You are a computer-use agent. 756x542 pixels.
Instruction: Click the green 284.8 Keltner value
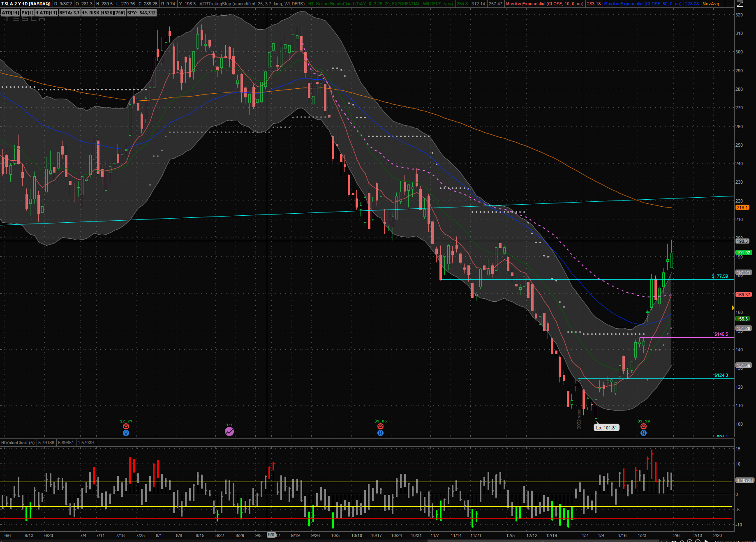point(462,4)
